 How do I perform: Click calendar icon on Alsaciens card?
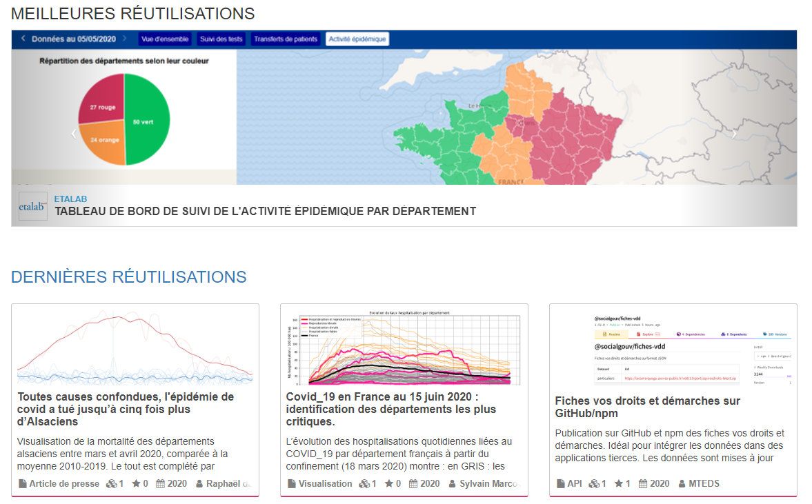point(161,484)
